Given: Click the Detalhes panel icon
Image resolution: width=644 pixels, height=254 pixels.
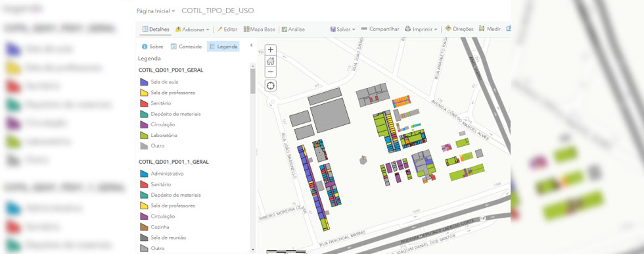Looking at the screenshot, I should pos(145,29).
